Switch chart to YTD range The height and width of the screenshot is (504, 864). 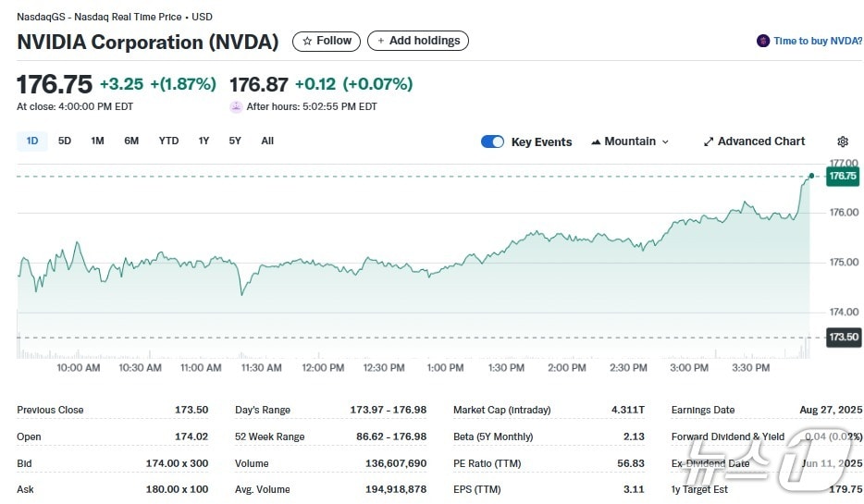pyautogui.click(x=168, y=141)
